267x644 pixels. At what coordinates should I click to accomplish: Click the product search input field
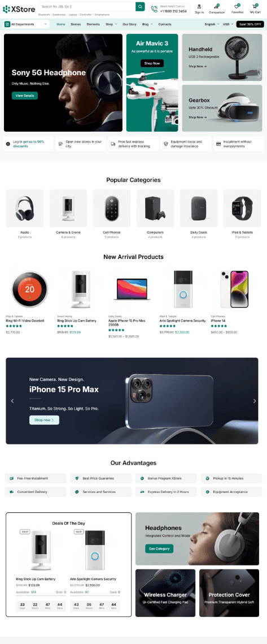coord(87,7)
